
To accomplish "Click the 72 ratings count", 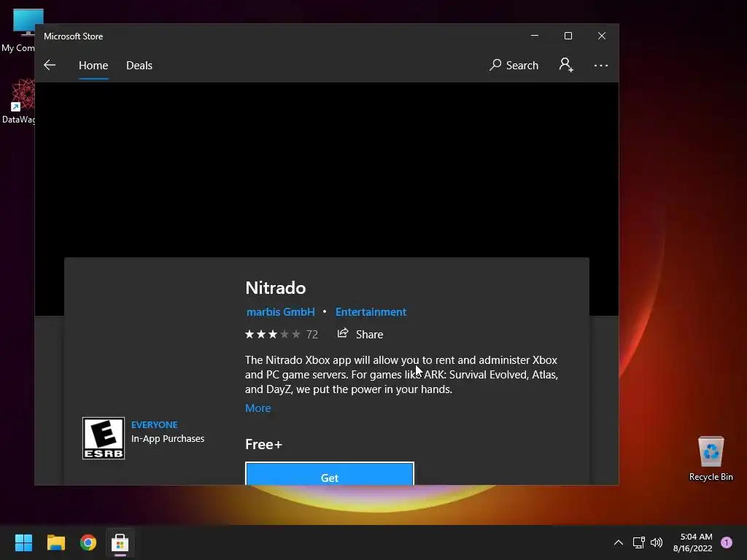I will [x=312, y=334].
